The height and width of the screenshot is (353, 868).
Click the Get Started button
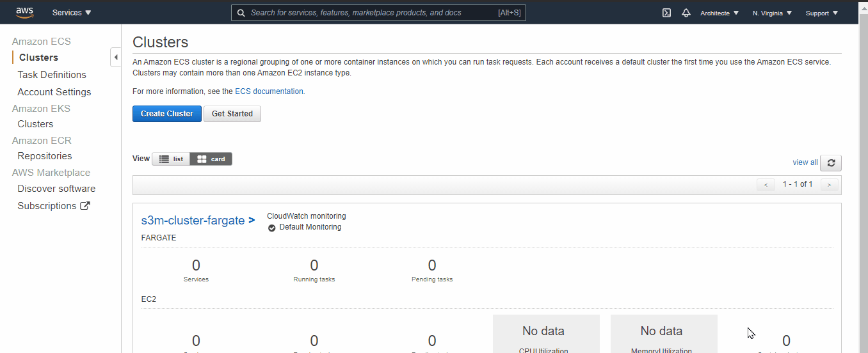(x=232, y=114)
